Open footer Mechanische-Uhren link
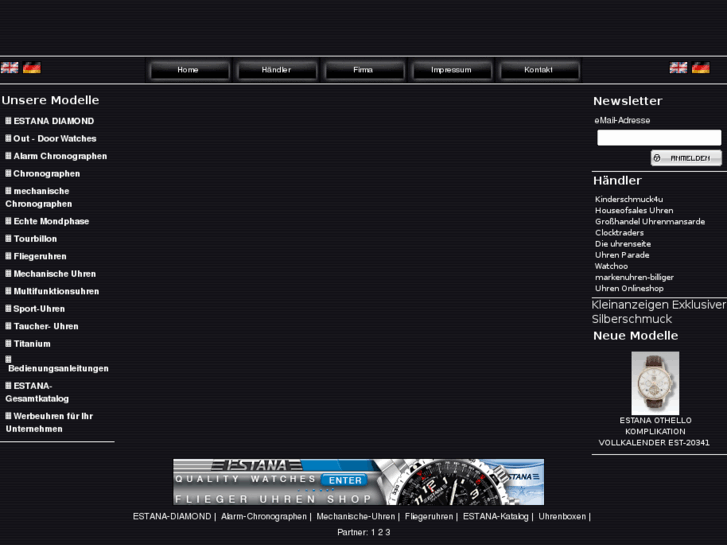727x545 pixels. (356, 517)
